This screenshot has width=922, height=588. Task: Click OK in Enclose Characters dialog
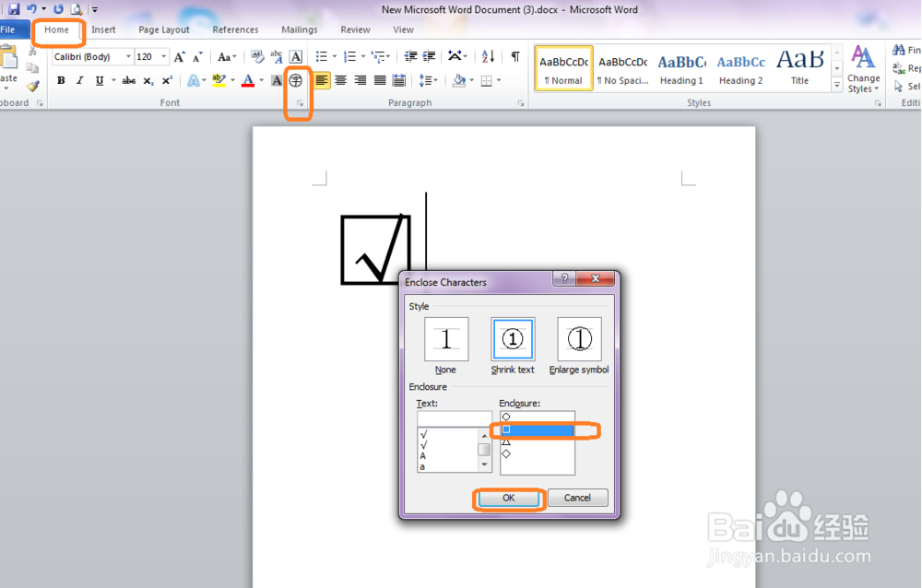tap(509, 498)
